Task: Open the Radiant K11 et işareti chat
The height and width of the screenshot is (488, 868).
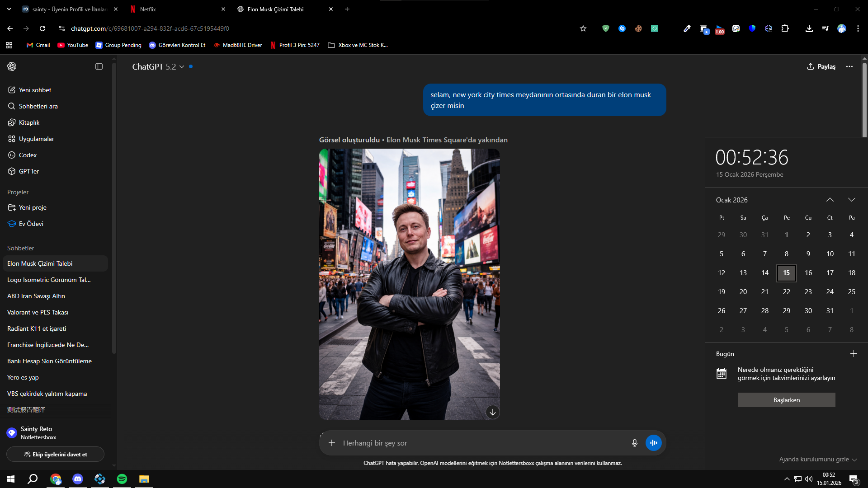Action: coord(55,328)
